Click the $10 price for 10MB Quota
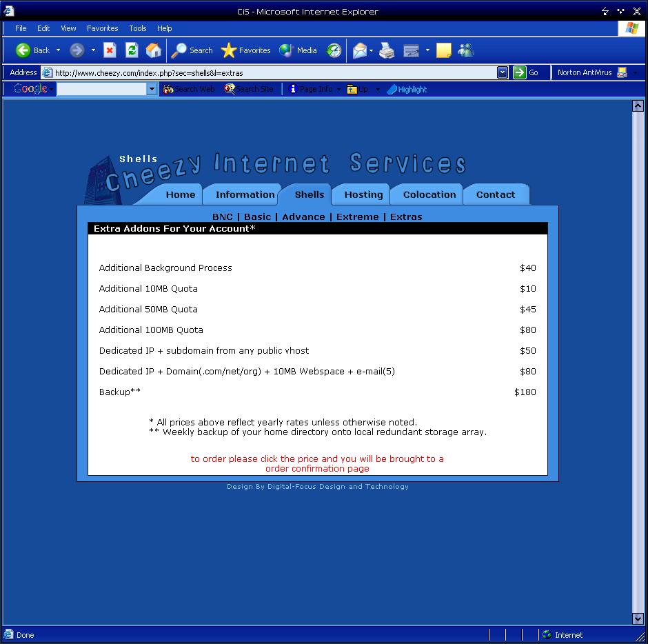 click(528, 288)
